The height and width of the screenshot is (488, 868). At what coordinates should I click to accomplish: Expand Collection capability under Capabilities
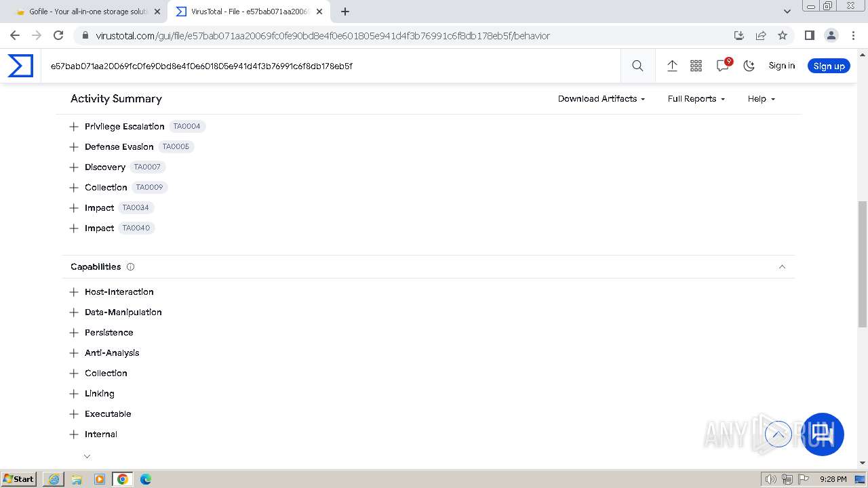click(74, 373)
